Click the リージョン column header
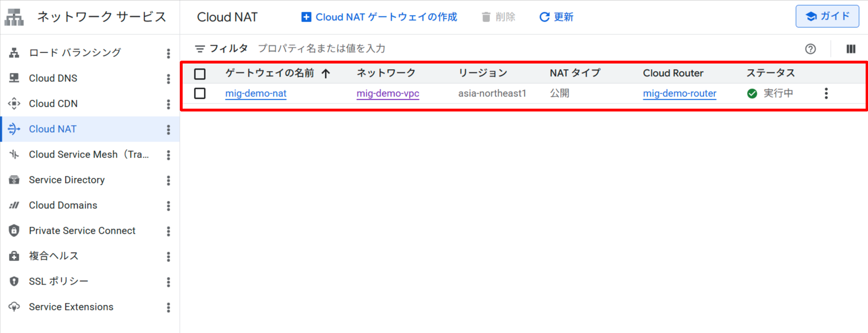Viewport: 868px width, 333px height. 483,73
